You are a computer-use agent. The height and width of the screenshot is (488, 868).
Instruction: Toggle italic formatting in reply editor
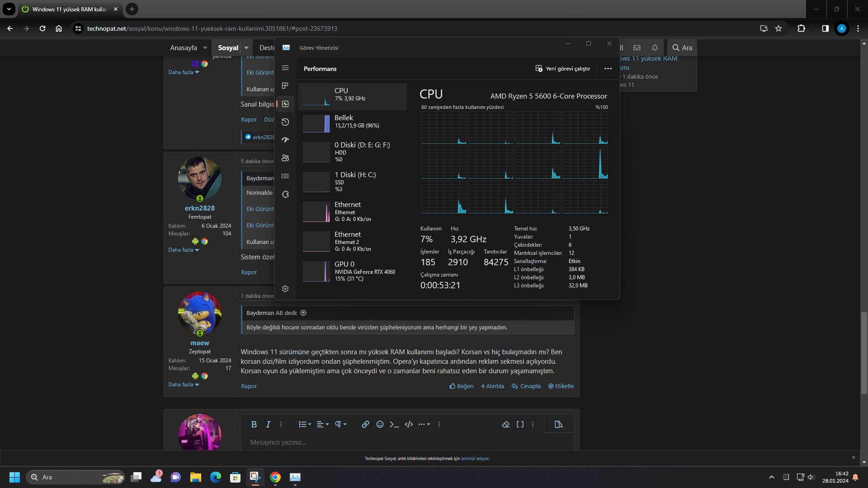tap(268, 424)
